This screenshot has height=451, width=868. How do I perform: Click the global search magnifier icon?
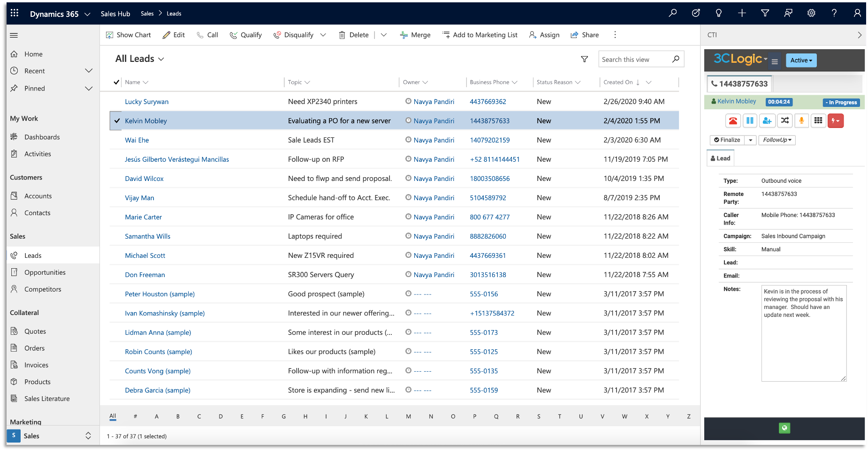click(x=673, y=13)
